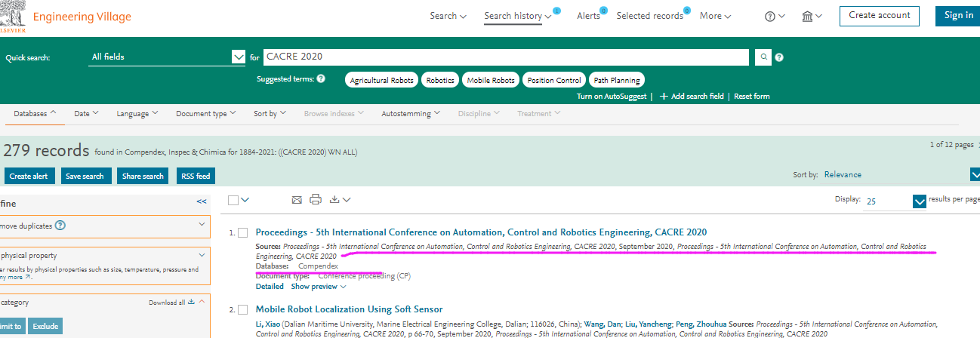980x338 pixels.
Task: Select the Mobile Robots suggested term
Action: (491, 80)
